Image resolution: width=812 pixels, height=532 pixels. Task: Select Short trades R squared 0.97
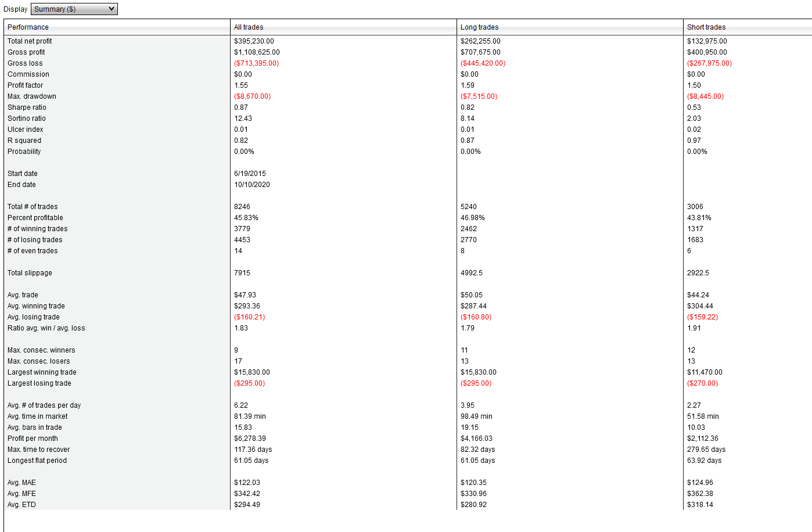click(x=694, y=141)
